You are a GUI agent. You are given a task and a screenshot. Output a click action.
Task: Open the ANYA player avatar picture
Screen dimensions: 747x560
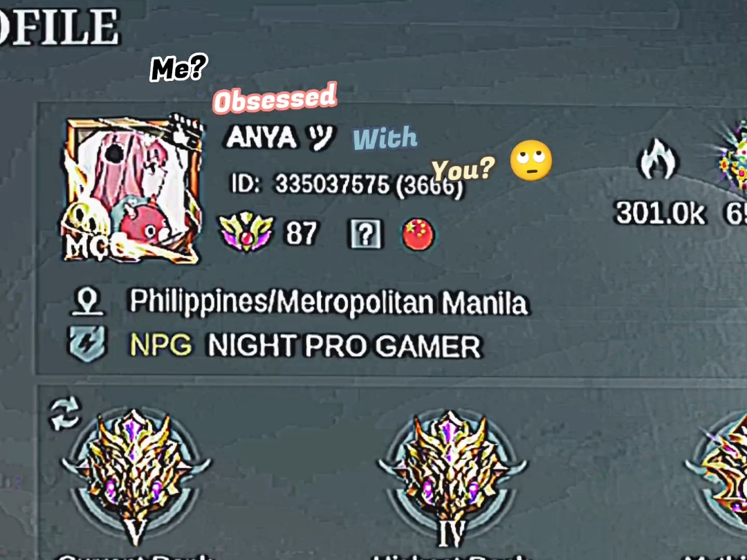132,189
